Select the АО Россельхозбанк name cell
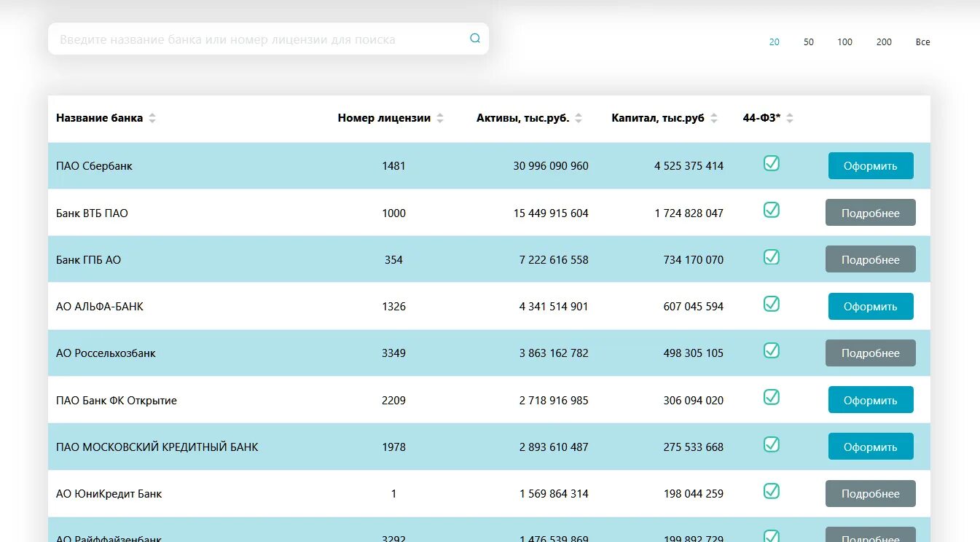980x542 pixels. [106, 353]
